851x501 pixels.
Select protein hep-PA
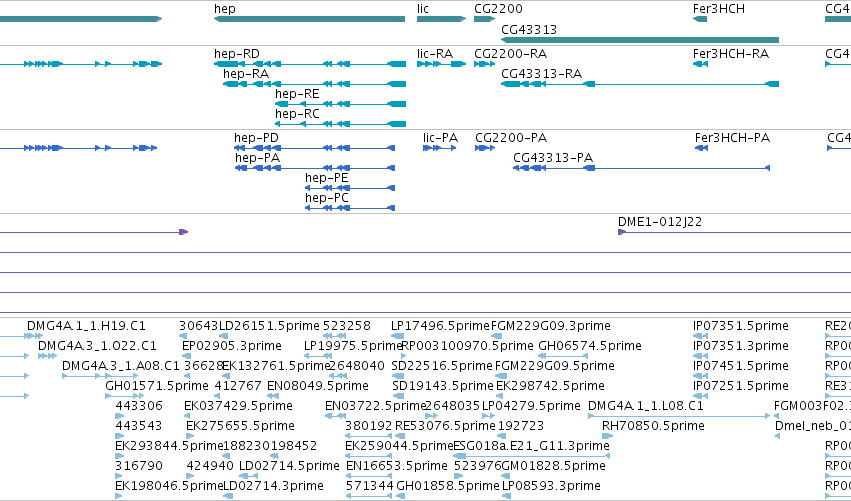click(315, 168)
